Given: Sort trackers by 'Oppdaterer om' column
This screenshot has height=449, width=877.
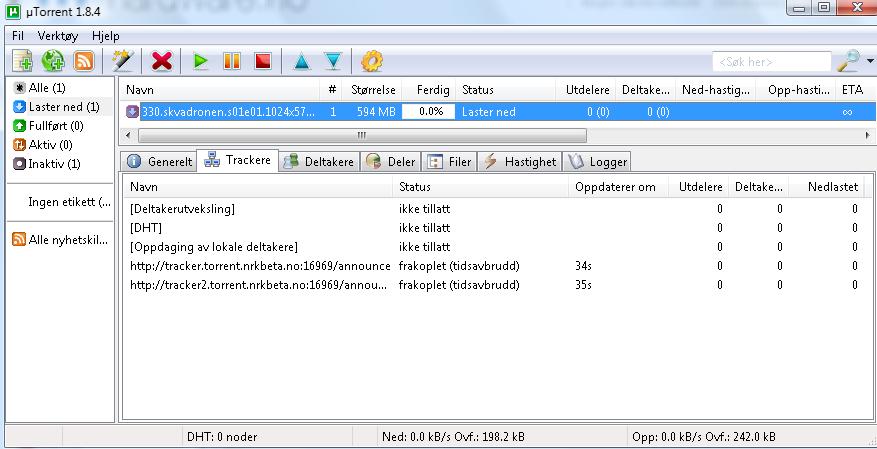Looking at the screenshot, I should pyautogui.click(x=619, y=187).
